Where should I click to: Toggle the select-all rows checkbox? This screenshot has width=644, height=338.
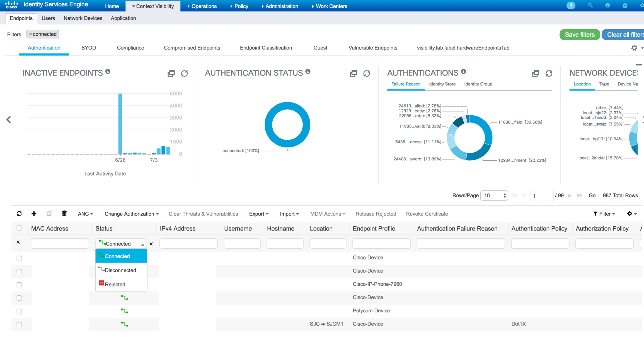[19, 228]
